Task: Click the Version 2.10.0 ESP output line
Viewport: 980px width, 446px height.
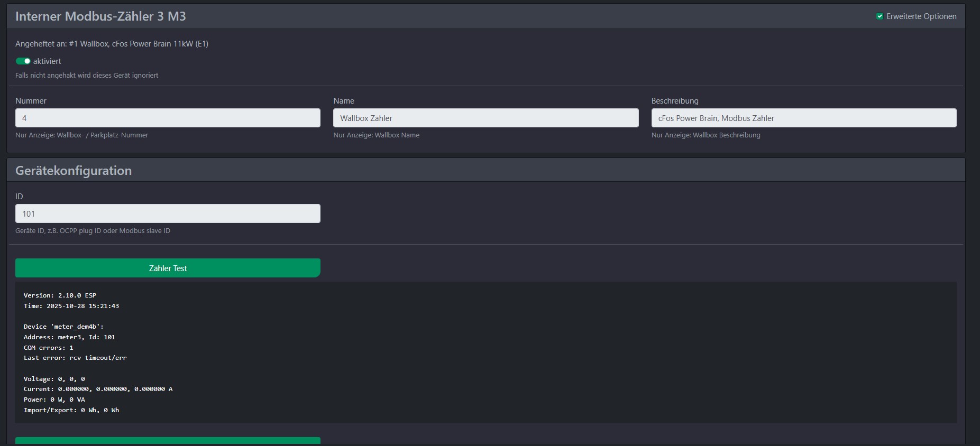Action: click(x=60, y=295)
